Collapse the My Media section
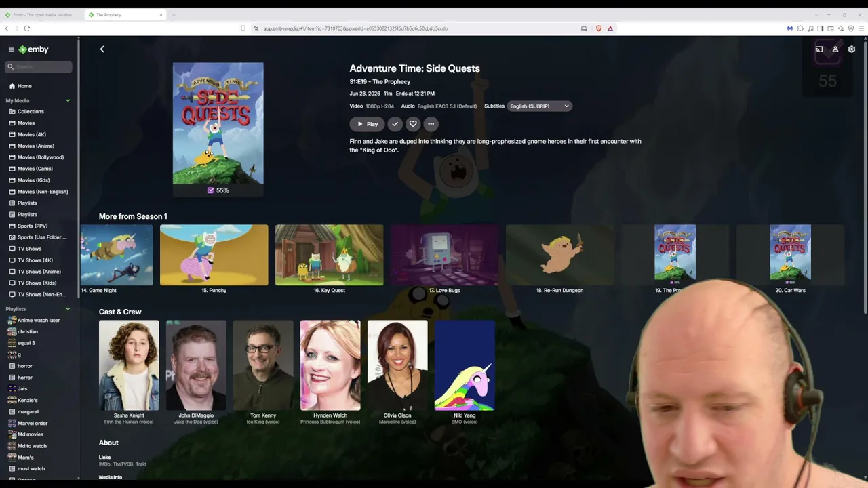Image resolution: width=868 pixels, height=488 pixels. click(x=68, y=100)
